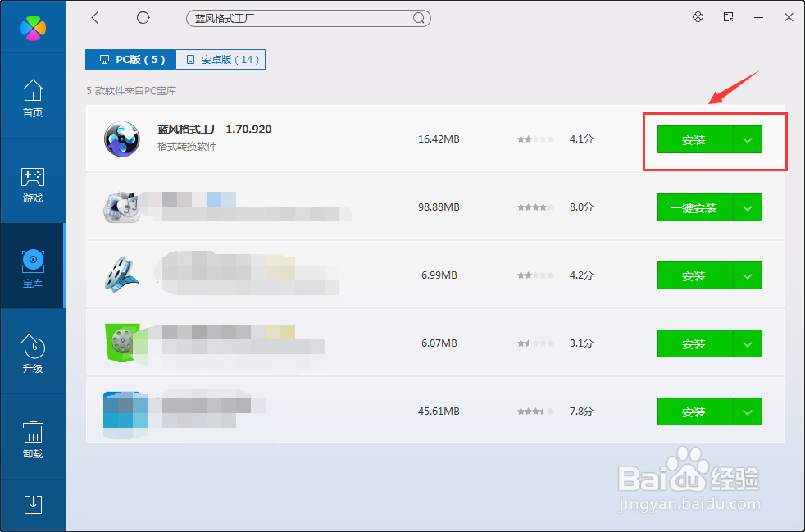Viewport: 805px width, 532px height.
Task: Install the 6.07MB software
Action: [695, 343]
